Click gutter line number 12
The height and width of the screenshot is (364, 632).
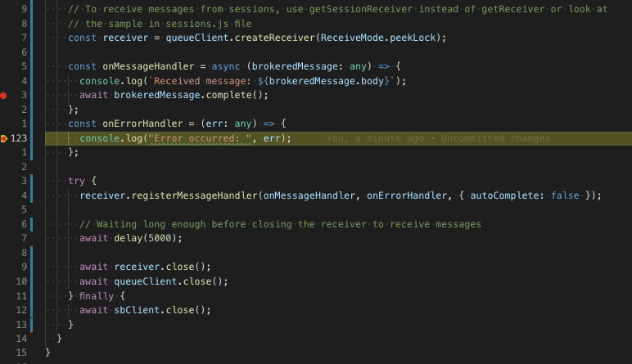(x=21, y=310)
